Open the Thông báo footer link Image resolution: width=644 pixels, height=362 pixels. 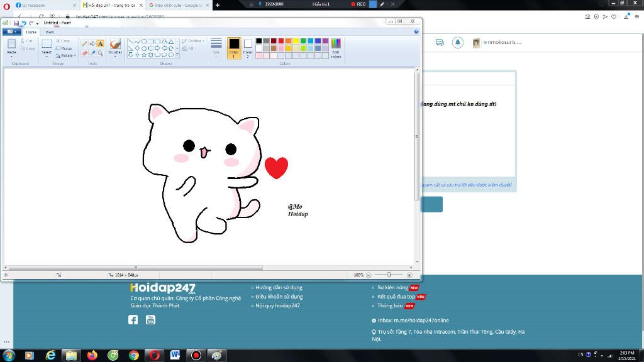click(x=390, y=305)
